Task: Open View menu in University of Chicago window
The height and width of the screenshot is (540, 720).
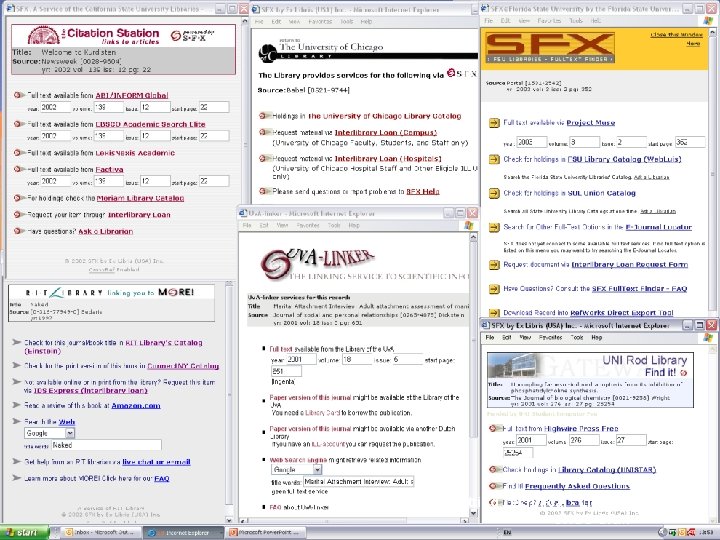Action: [294, 22]
